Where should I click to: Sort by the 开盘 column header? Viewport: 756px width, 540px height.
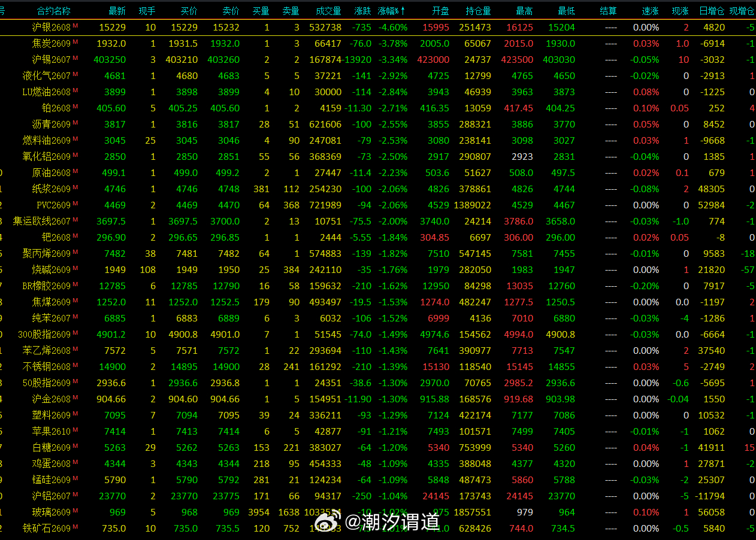(x=440, y=11)
